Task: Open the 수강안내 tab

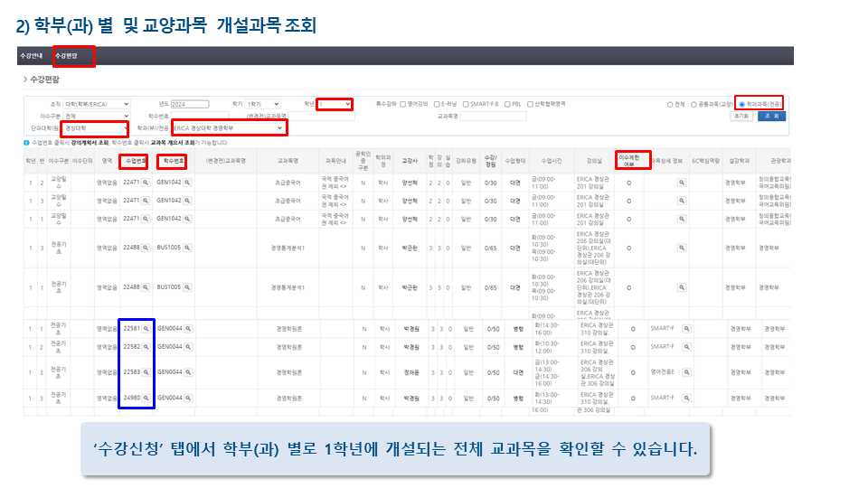Action: (x=31, y=56)
